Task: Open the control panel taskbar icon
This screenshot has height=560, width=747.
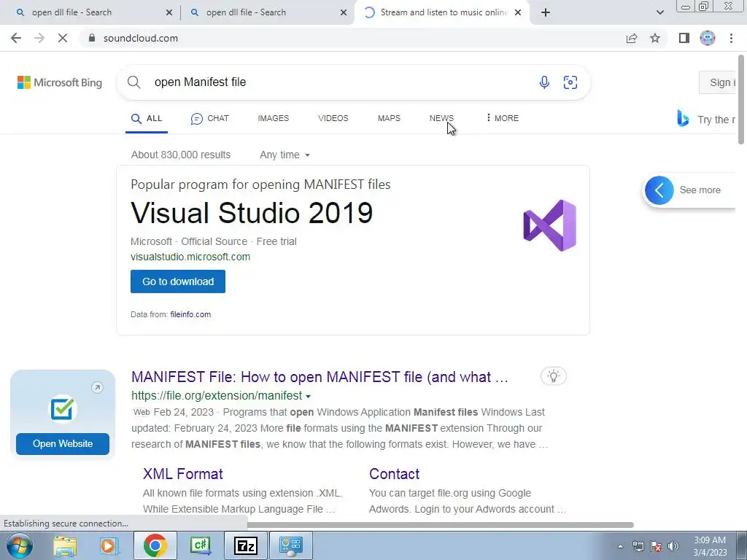Action: 290,545
